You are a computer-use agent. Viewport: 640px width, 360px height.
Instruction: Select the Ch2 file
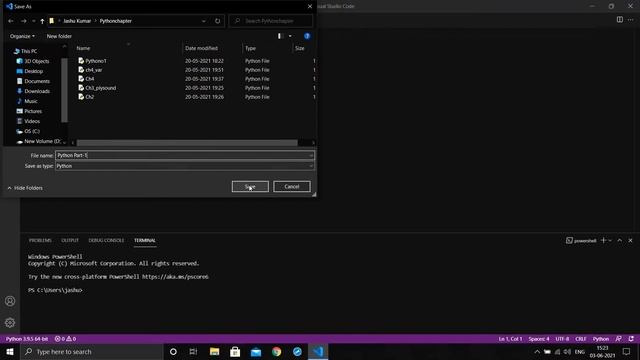(86, 97)
